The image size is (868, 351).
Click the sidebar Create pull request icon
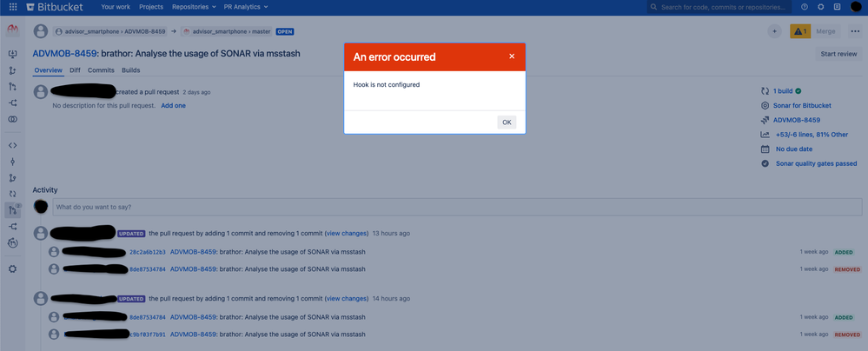click(x=13, y=86)
